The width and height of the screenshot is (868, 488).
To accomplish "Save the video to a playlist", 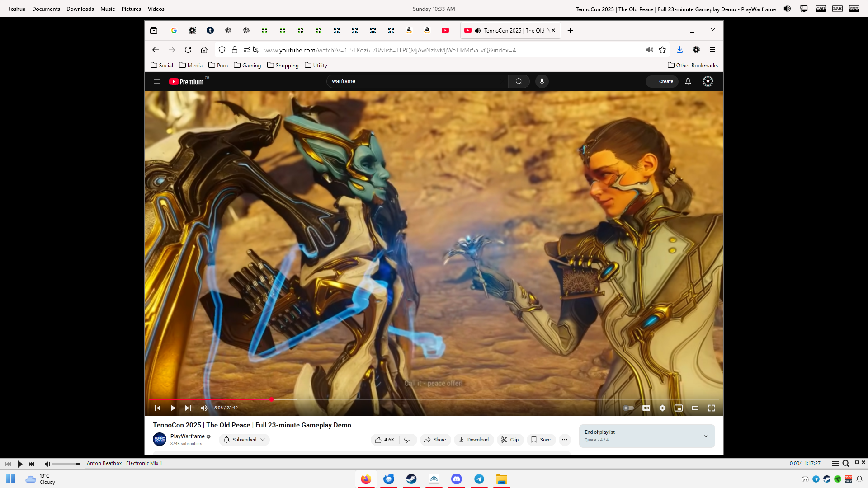I will click(541, 440).
